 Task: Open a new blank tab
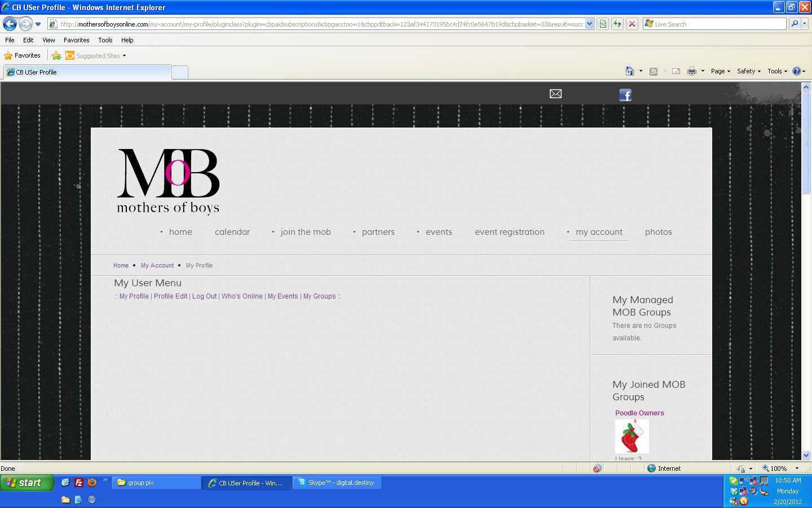(x=180, y=72)
